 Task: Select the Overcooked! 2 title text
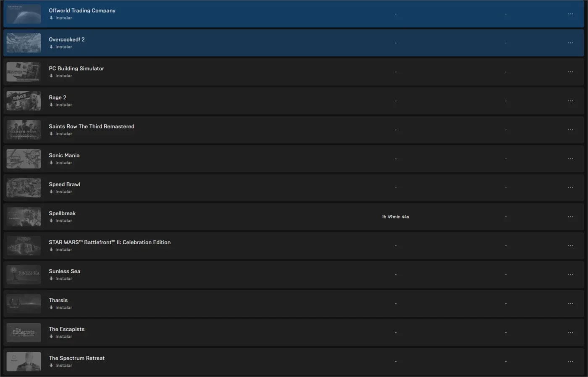67,40
